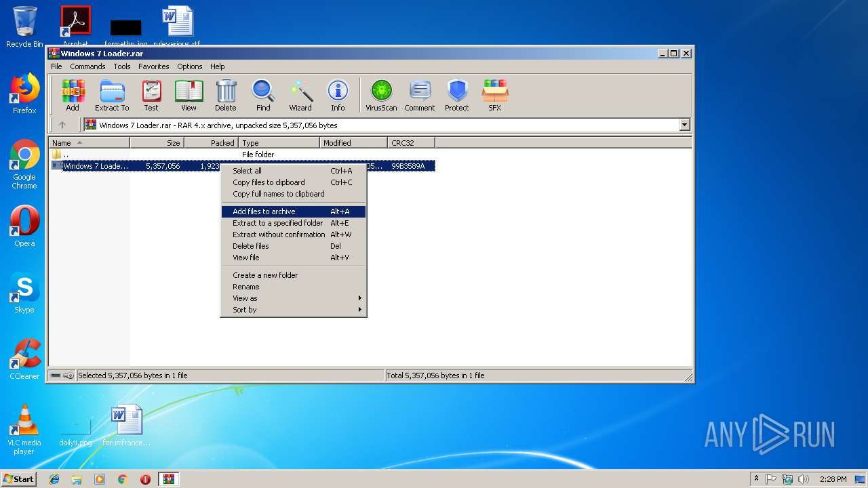Choose Extract without confirmation
The height and width of the screenshot is (488, 868).
(294, 235)
